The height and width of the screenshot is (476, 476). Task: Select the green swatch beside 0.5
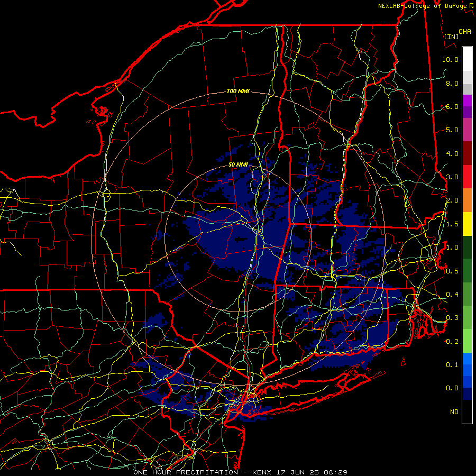coord(467,271)
